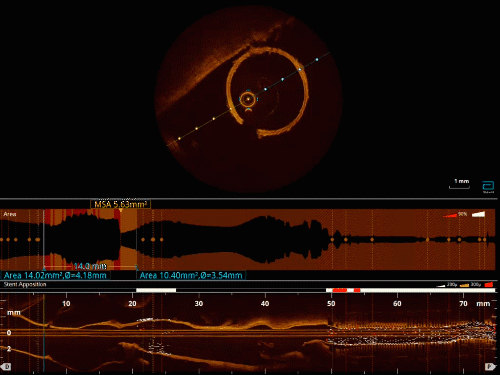Click the proximal P marker arrow
Screen dimensions: 500x375
point(490,367)
